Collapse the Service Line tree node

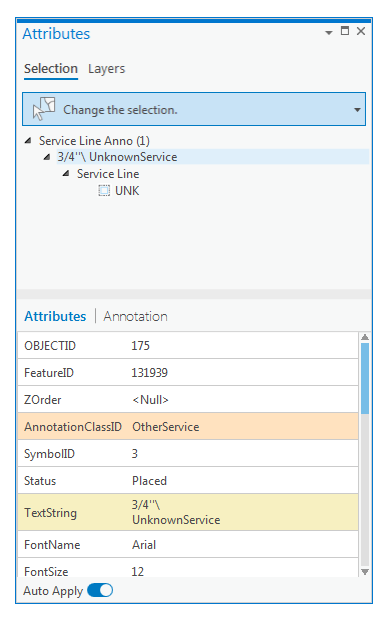tap(66, 174)
